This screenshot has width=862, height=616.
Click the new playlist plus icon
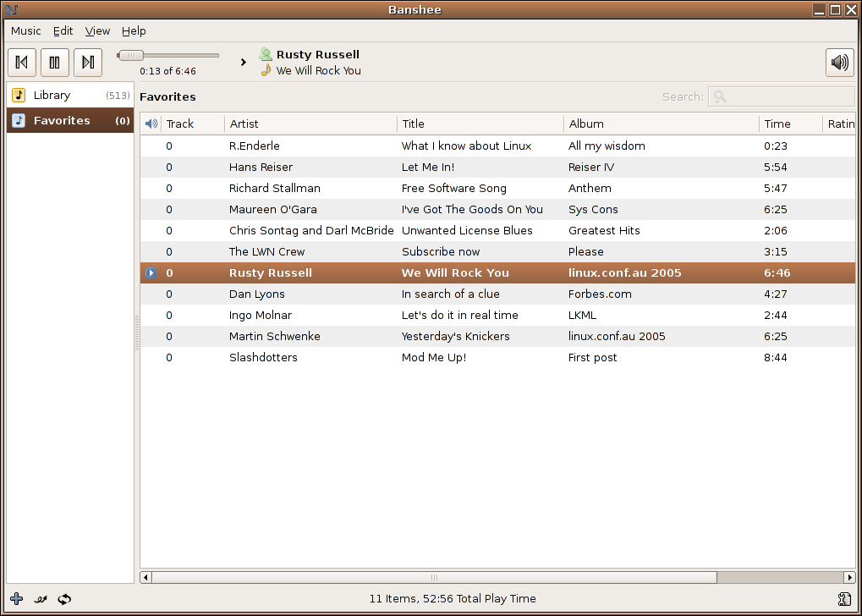coord(16,599)
